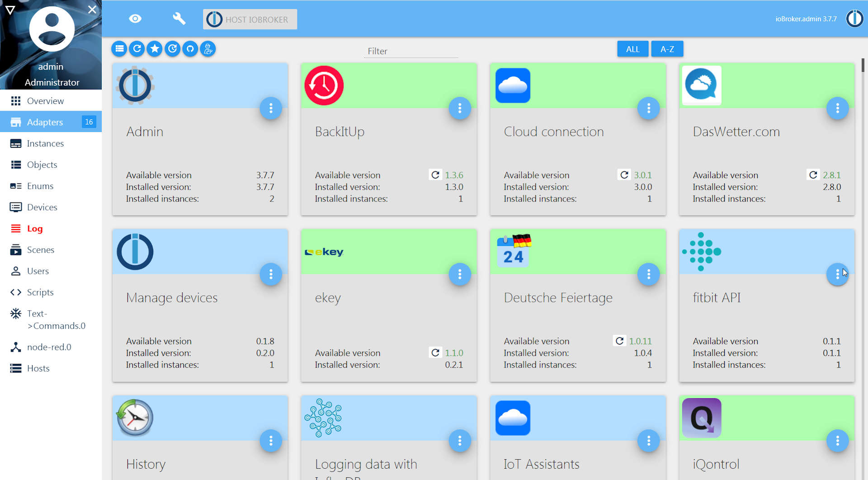Toggle A-Z sorting of adapters

(667, 49)
